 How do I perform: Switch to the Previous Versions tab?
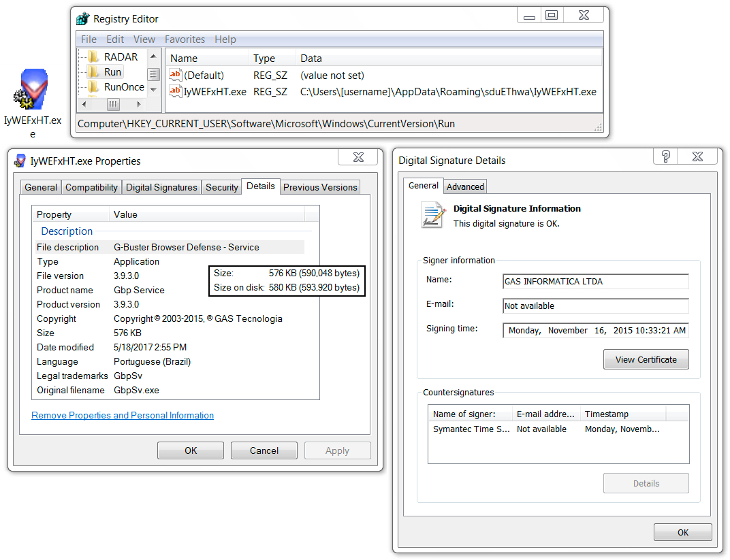320,187
